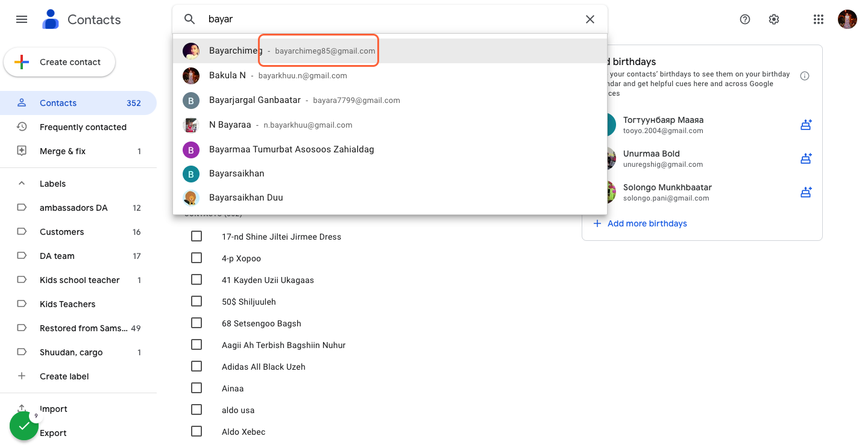The image size is (868, 445).
Task: Click the Frequently contacted history icon
Action: coord(22,127)
